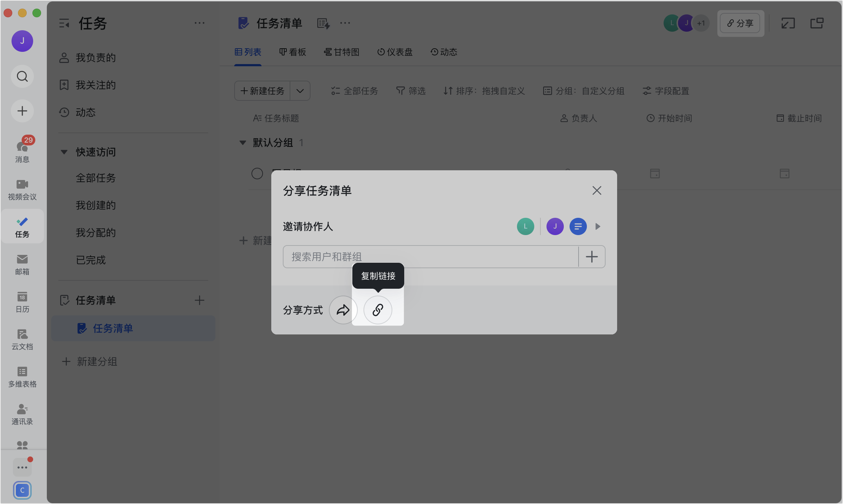Open the Calendar sidebar icon
843x504 pixels.
(x=22, y=302)
